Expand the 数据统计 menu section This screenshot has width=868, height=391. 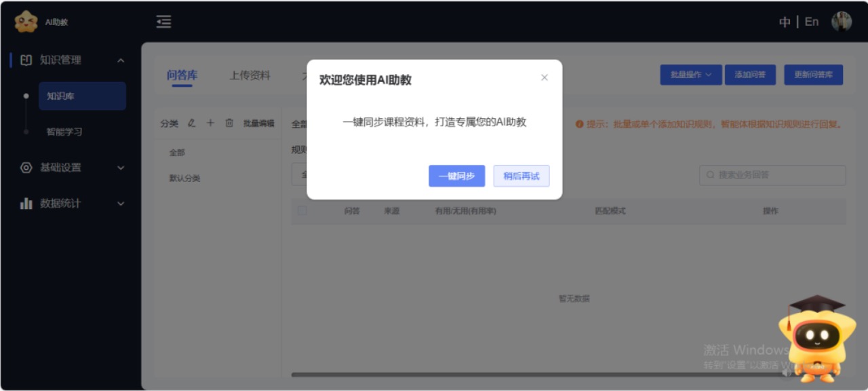point(121,204)
